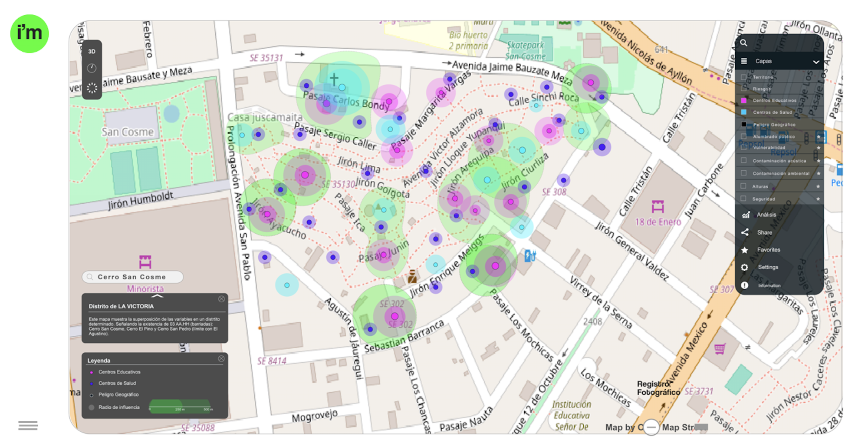Viewport: 868px width, 447px height.
Task: Collapse the district info panel with the up chevron
Action: tap(157, 296)
